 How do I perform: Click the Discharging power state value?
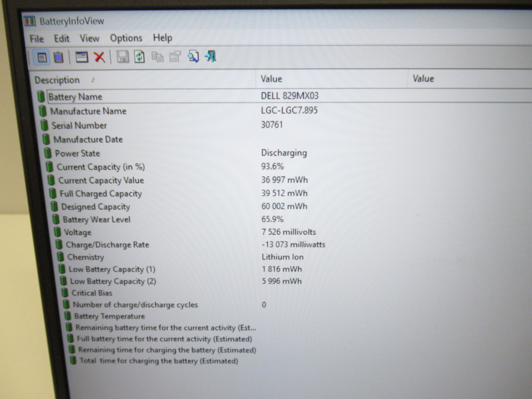pyautogui.click(x=284, y=153)
